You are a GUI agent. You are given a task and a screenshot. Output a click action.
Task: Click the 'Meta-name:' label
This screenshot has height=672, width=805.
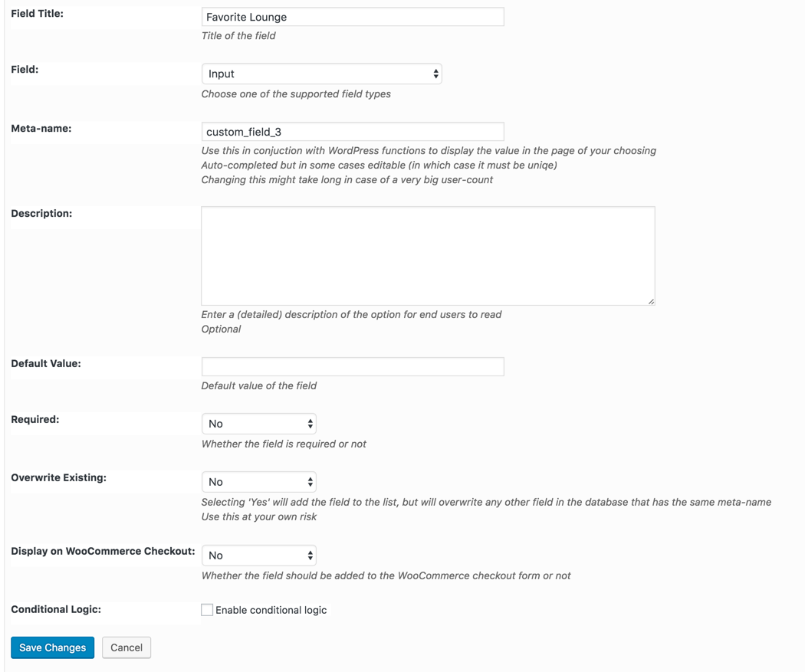tap(41, 129)
